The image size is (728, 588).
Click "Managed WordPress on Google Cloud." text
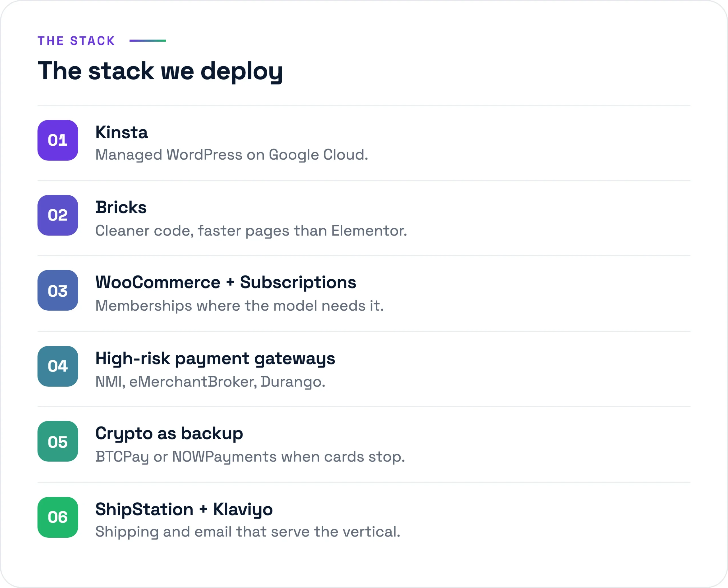click(x=231, y=155)
